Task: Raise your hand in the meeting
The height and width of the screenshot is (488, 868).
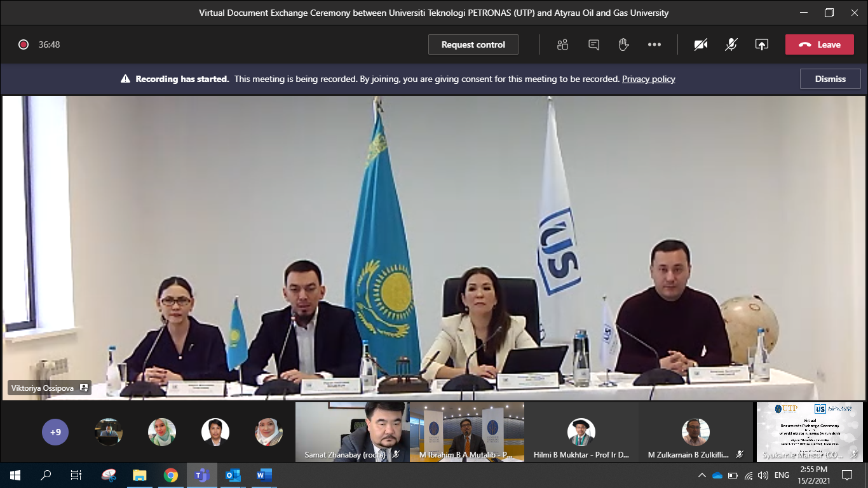Action: point(623,44)
